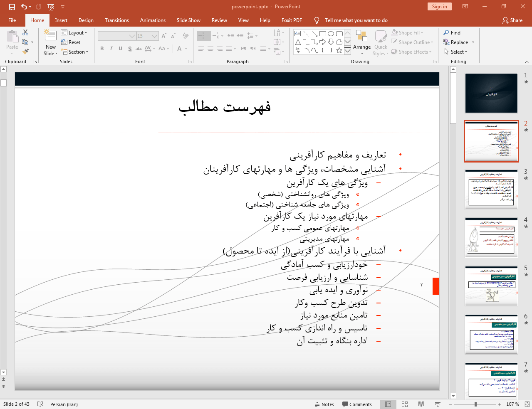
Task: Toggle Bold formatting
Action: coord(102,49)
